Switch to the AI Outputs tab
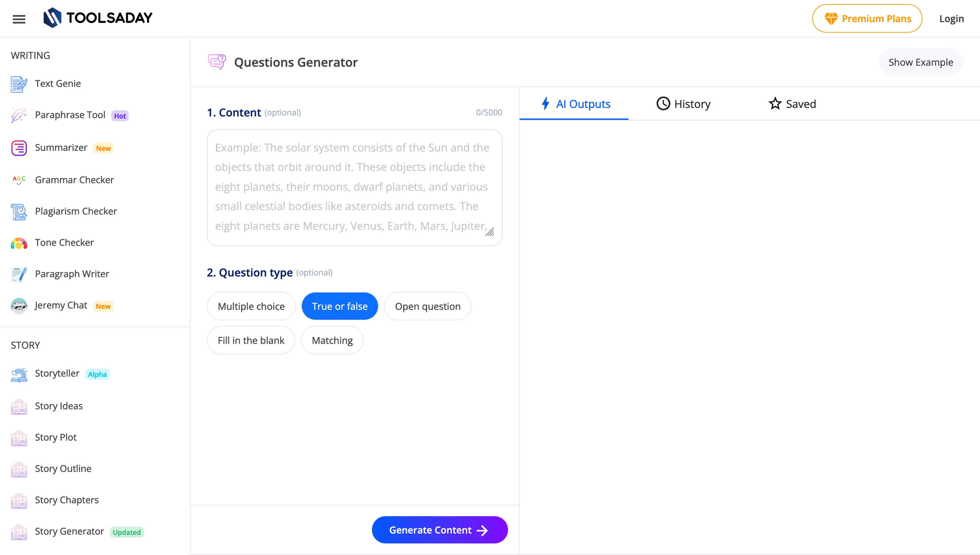 [574, 104]
